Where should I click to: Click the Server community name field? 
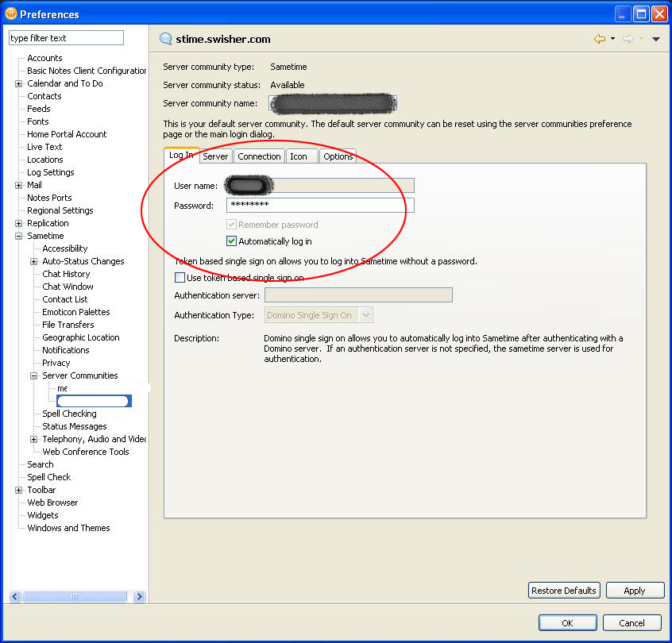tap(333, 103)
